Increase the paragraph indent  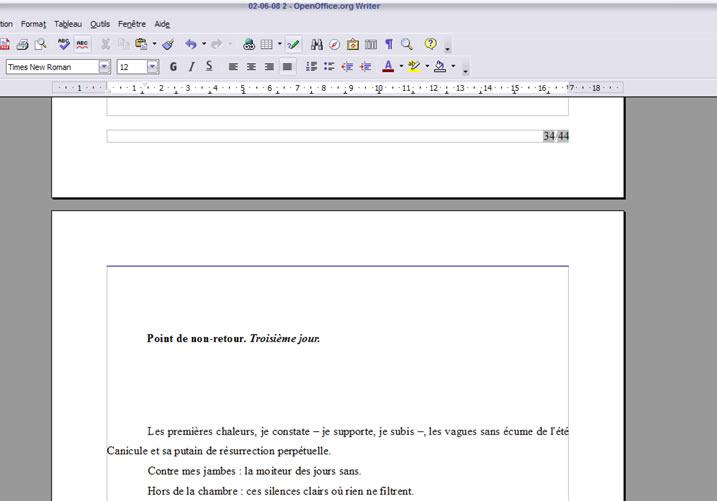pos(365,67)
